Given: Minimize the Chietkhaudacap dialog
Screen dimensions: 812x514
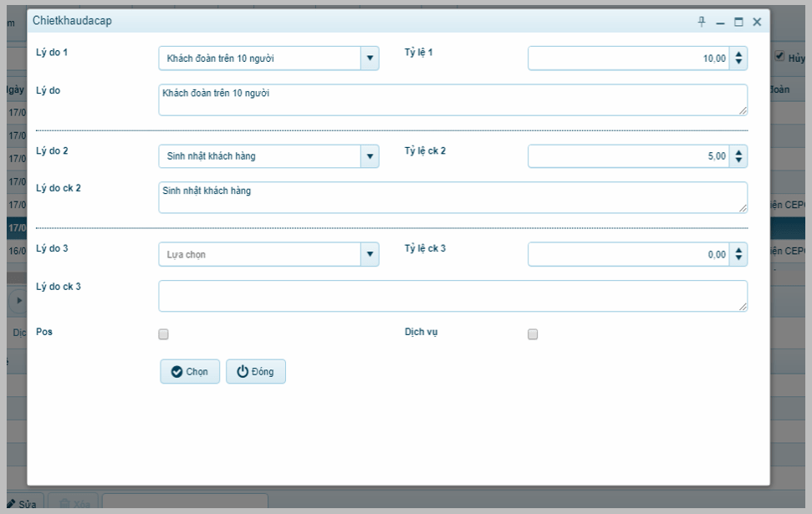Looking at the screenshot, I should point(720,22).
